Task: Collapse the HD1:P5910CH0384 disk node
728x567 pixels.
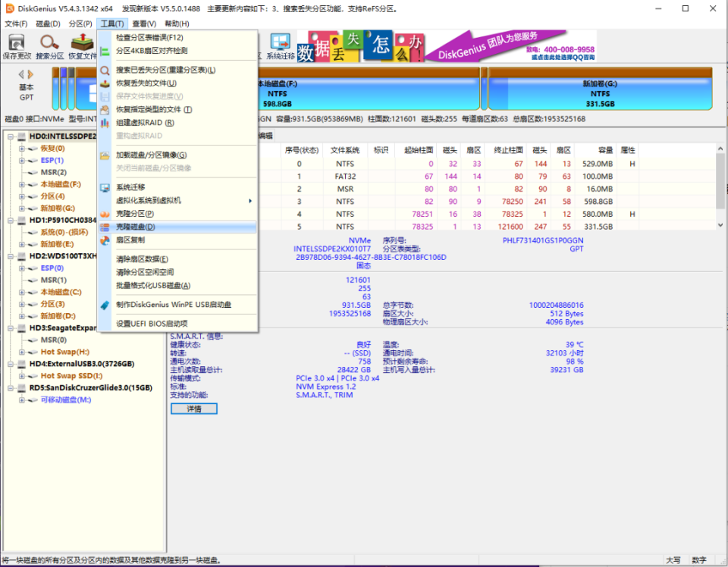Action: pyautogui.click(x=11, y=221)
